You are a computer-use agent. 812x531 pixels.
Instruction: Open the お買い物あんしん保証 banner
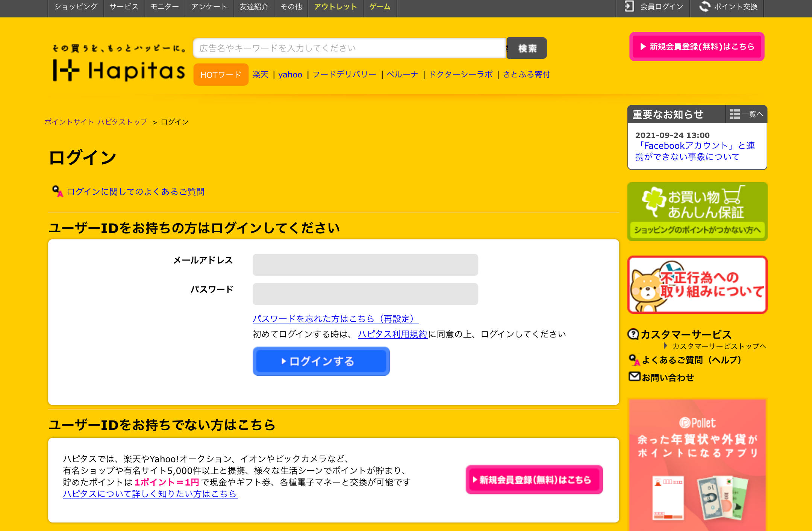coord(697,212)
